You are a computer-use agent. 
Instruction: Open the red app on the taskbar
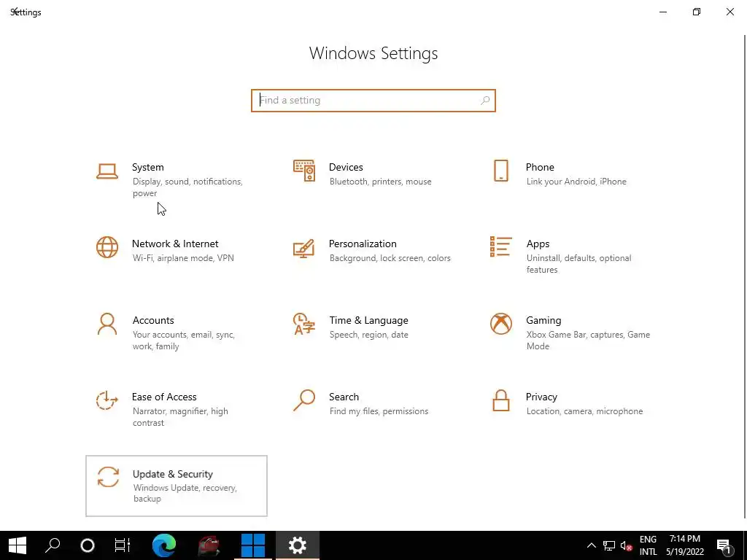coord(209,545)
